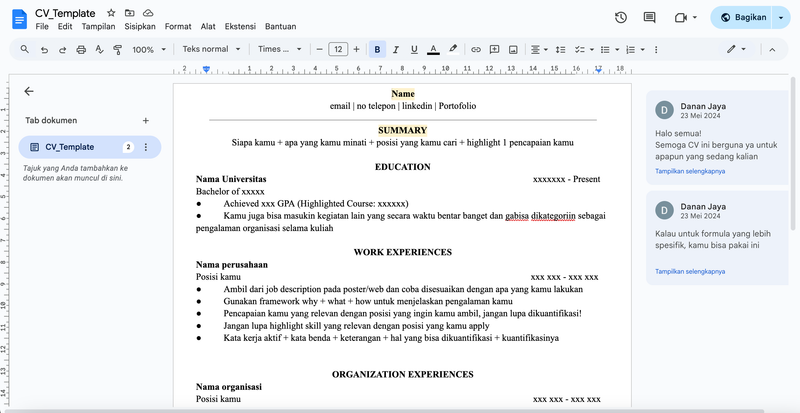Decrease font size with minus button
Image resolution: width=800 pixels, height=413 pixels.
(319, 50)
